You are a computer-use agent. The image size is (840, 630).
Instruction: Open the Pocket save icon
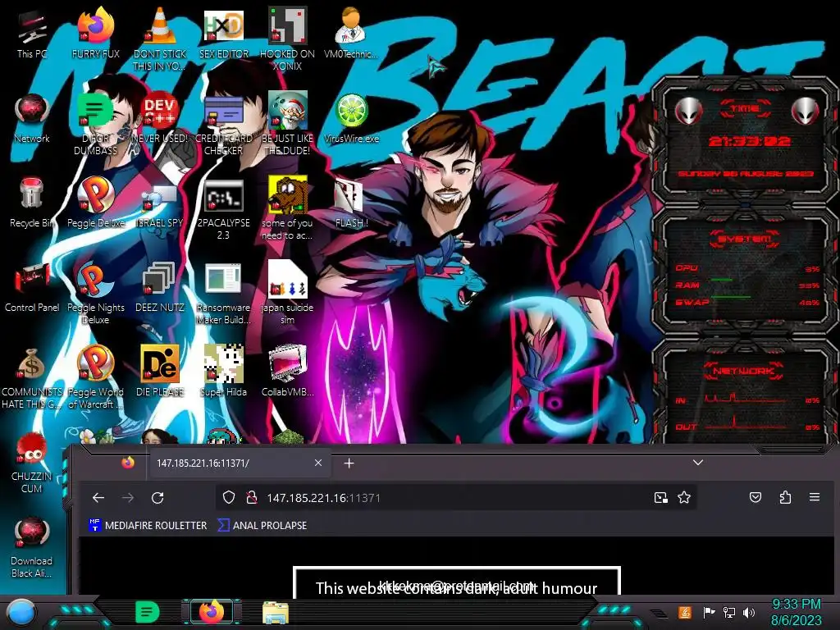pyautogui.click(x=756, y=498)
